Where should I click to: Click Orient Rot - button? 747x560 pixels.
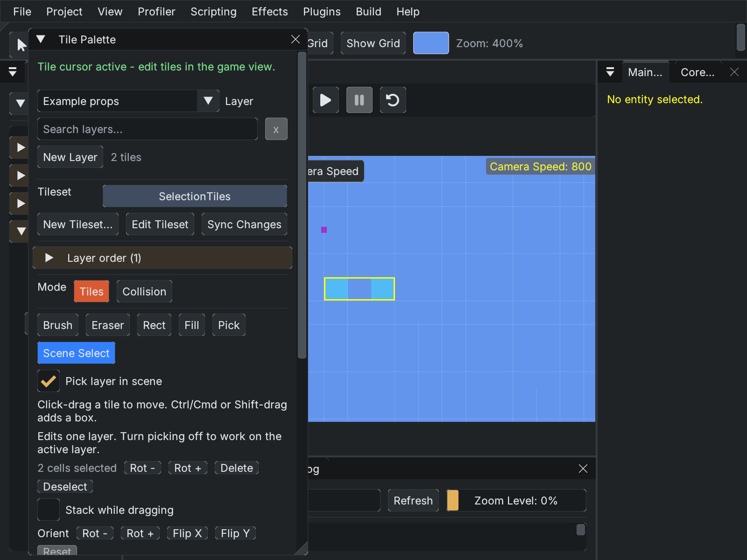point(95,533)
